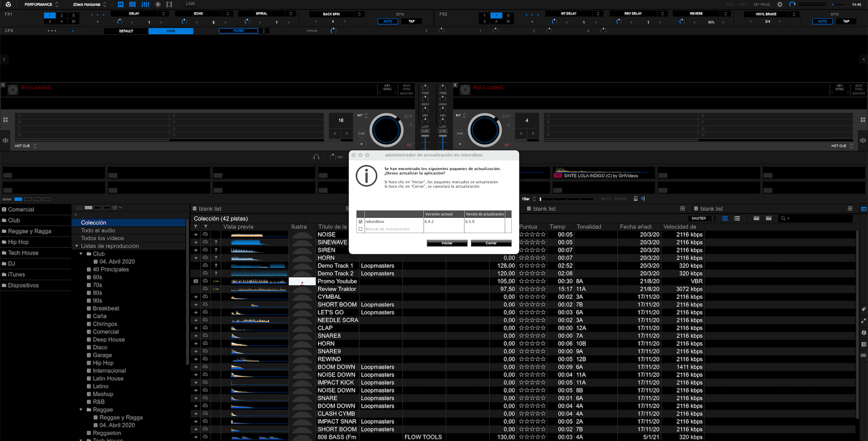Toggle FX1 deck 2 assign button

(x=62, y=15)
